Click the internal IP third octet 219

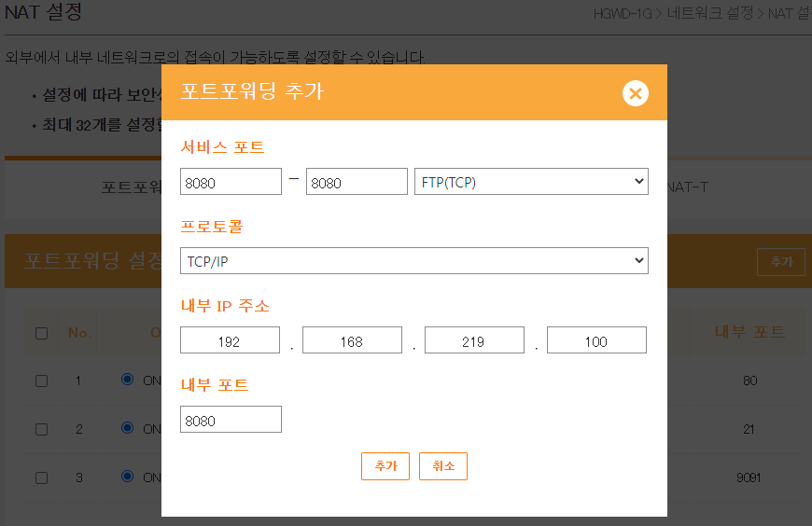pyautogui.click(x=474, y=340)
